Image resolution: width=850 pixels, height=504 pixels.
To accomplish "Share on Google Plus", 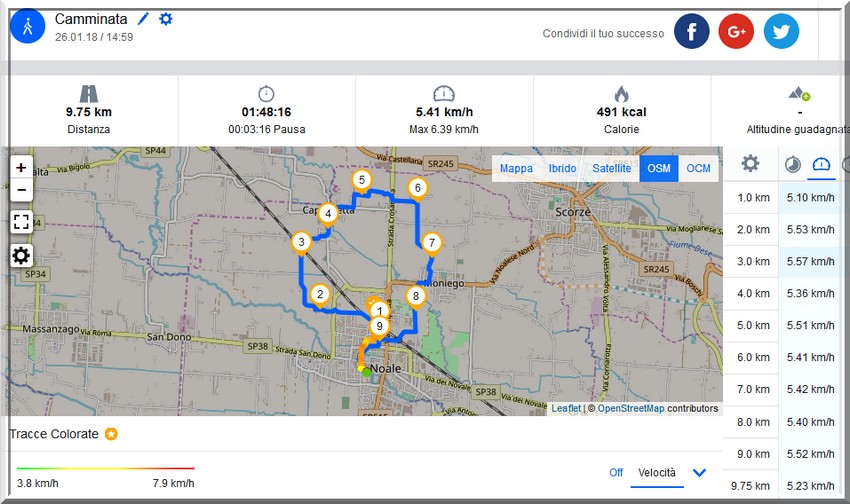I will pyautogui.click(x=736, y=31).
